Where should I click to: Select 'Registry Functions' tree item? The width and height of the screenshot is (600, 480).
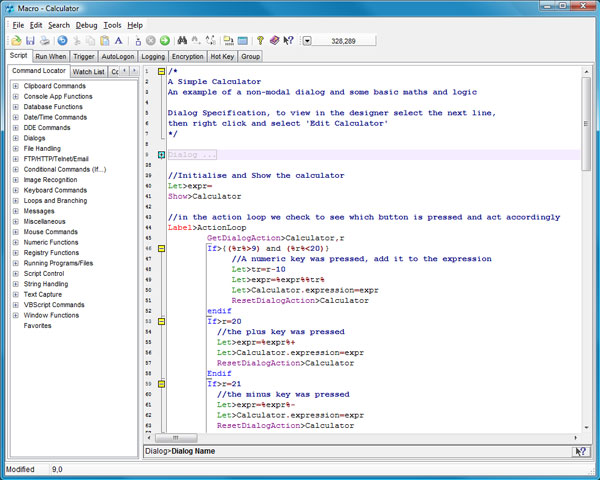point(51,253)
